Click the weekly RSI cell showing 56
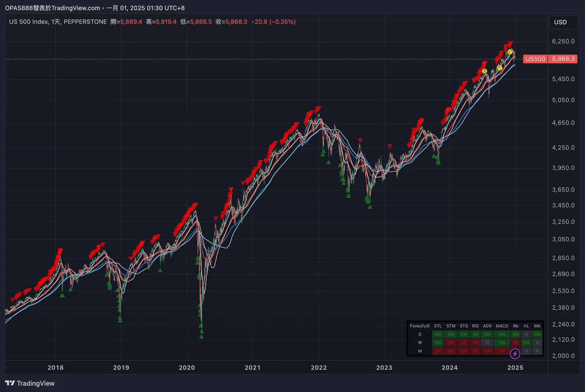Viewport: 585px width, 392px height. pos(475,343)
